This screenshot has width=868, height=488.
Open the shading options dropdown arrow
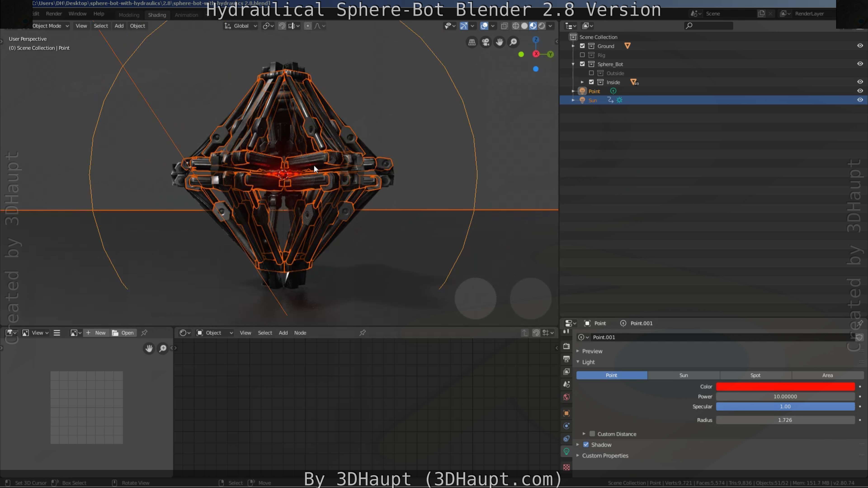[550, 26]
